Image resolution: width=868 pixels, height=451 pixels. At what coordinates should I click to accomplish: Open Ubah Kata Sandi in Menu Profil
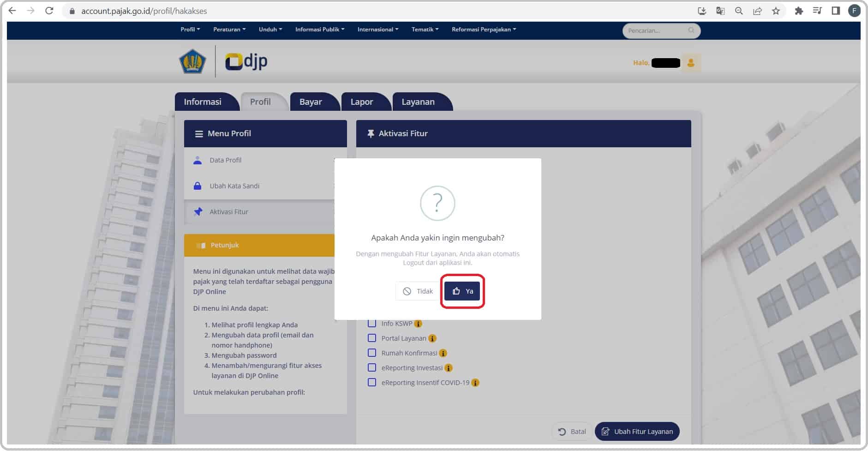coord(265,186)
